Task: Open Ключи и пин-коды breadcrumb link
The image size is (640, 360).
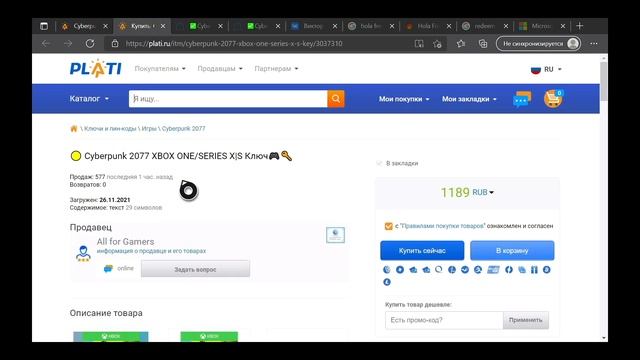Action: 110,129
